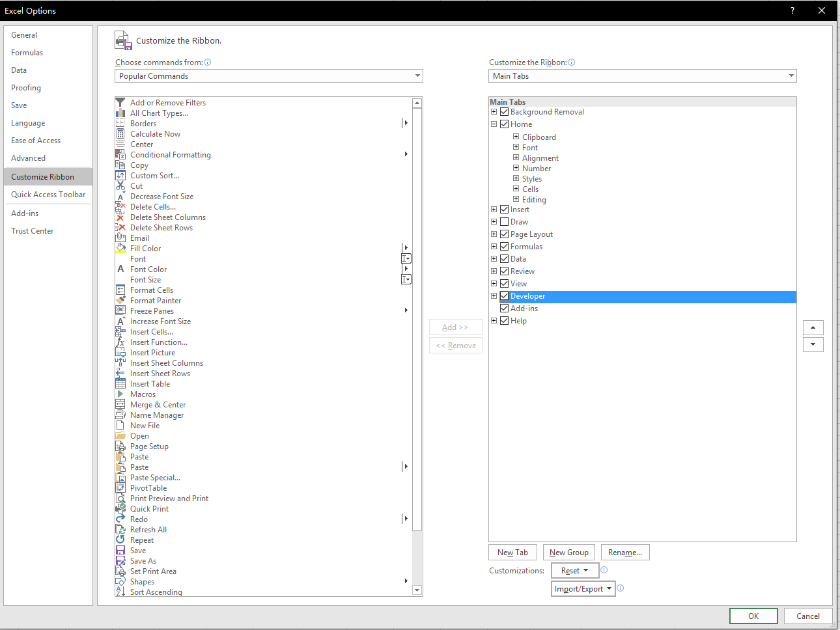840x630 pixels.
Task: Click the commands list scrollbar down arrow
Action: pos(417,590)
